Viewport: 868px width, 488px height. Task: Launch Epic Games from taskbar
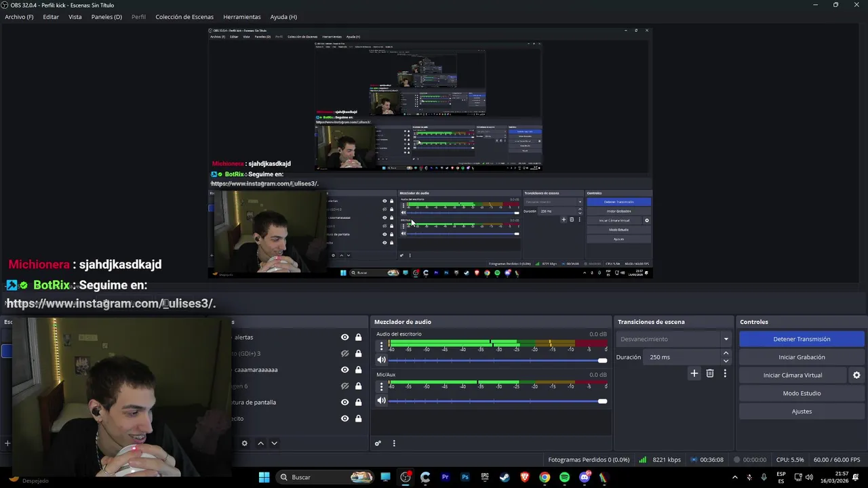(x=485, y=477)
